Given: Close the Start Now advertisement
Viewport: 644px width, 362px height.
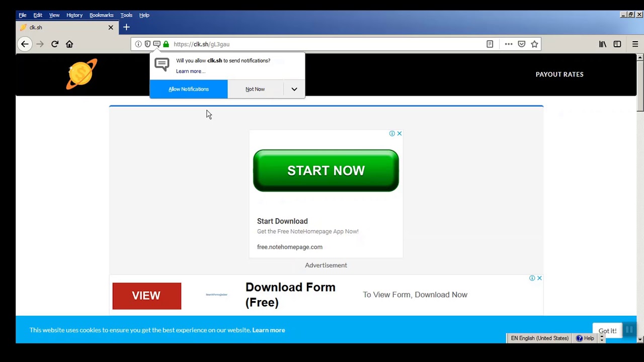Looking at the screenshot, I should [399, 134].
